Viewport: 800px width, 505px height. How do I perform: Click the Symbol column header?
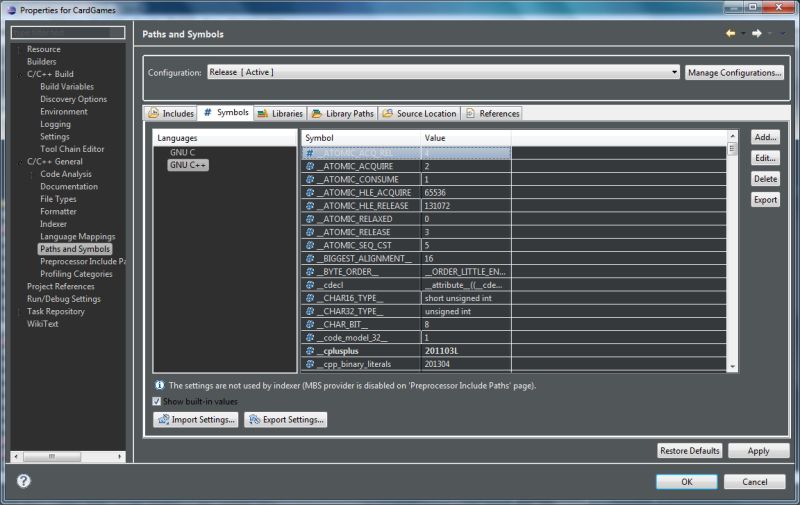tap(361, 138)
